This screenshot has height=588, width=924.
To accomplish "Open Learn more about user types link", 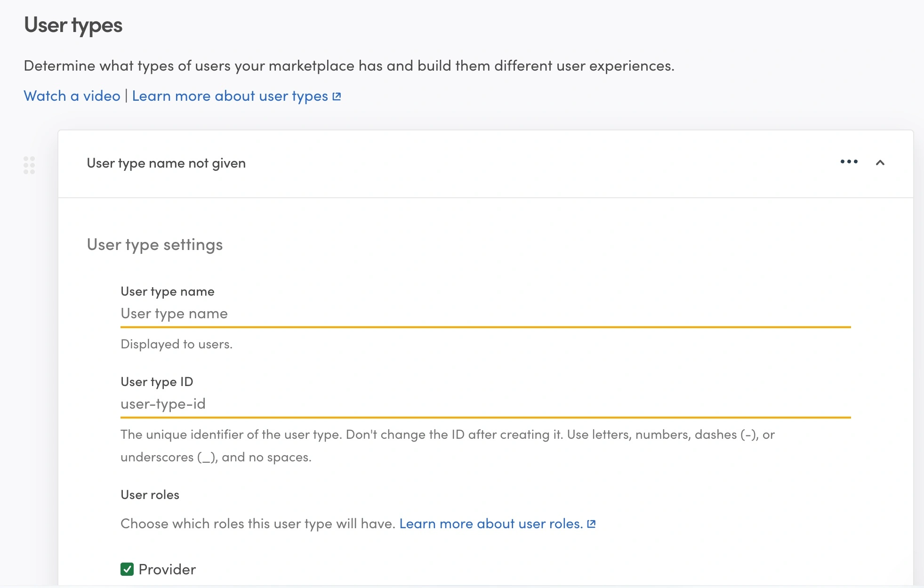I will (230, 96).
